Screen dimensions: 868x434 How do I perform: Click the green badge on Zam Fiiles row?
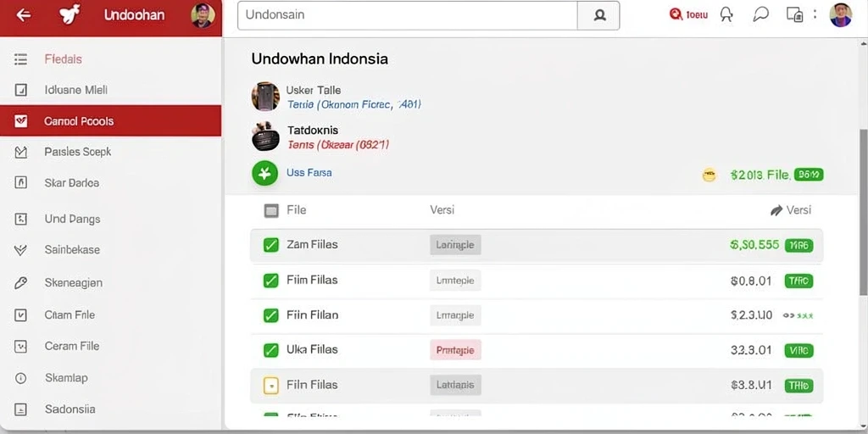pos(798,245)
